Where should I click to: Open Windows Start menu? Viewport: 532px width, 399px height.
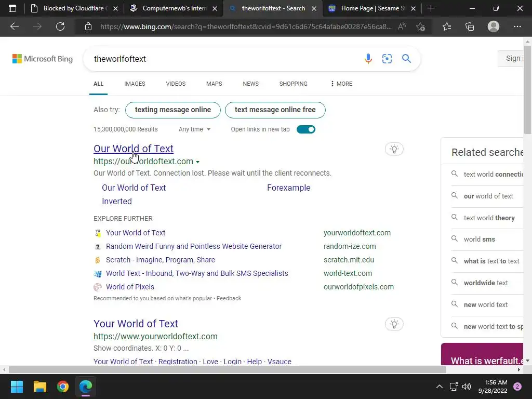point(17,387)
